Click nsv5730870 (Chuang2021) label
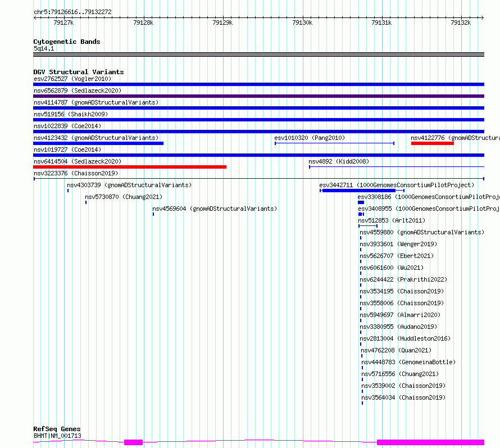Image resolution: width=500 pixels, height=448 pixels. coord(124,197)
